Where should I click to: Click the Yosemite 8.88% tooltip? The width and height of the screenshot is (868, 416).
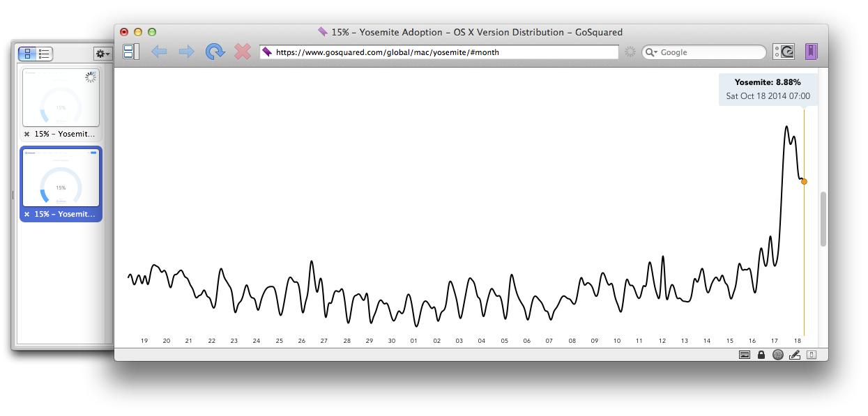(768, 89)
